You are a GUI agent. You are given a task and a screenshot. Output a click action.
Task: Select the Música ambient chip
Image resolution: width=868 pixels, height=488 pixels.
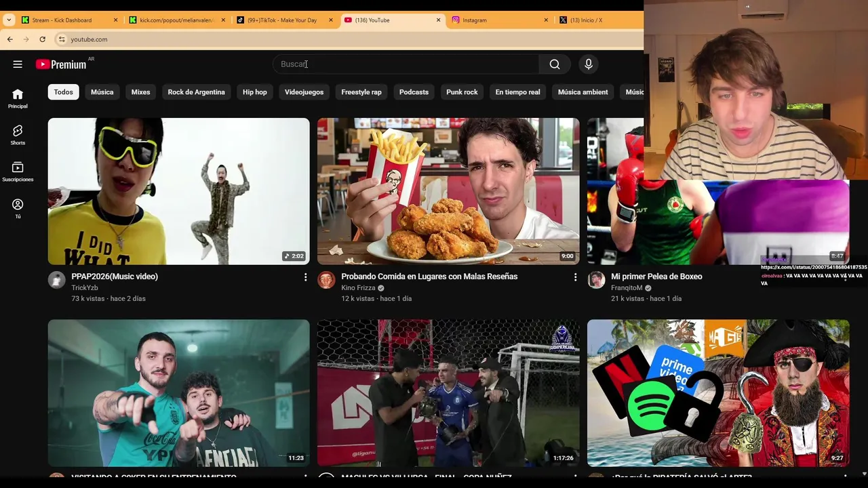point(583,92)
